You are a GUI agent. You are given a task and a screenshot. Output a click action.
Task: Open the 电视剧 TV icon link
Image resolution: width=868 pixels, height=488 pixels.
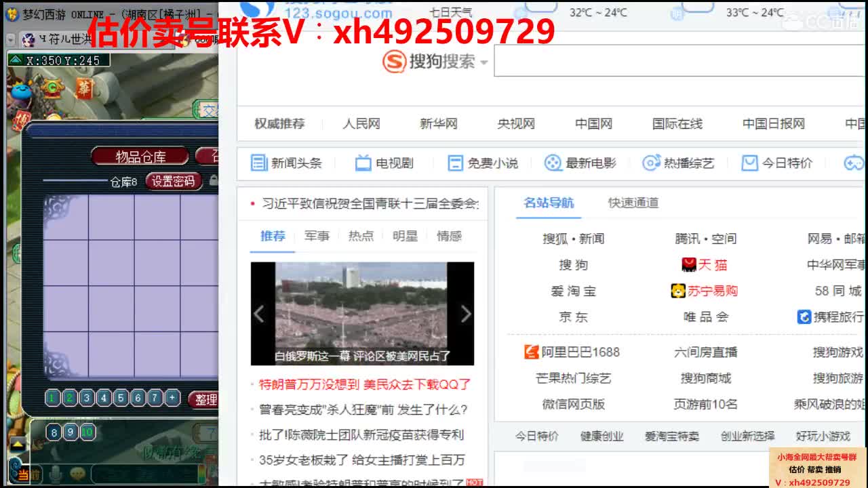click(363, 163)
